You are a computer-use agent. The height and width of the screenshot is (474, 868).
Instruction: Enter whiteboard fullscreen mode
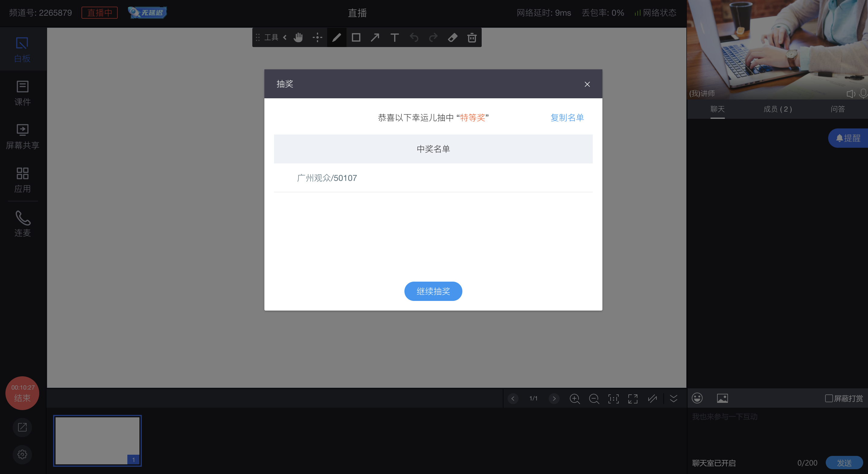point(633,399)
